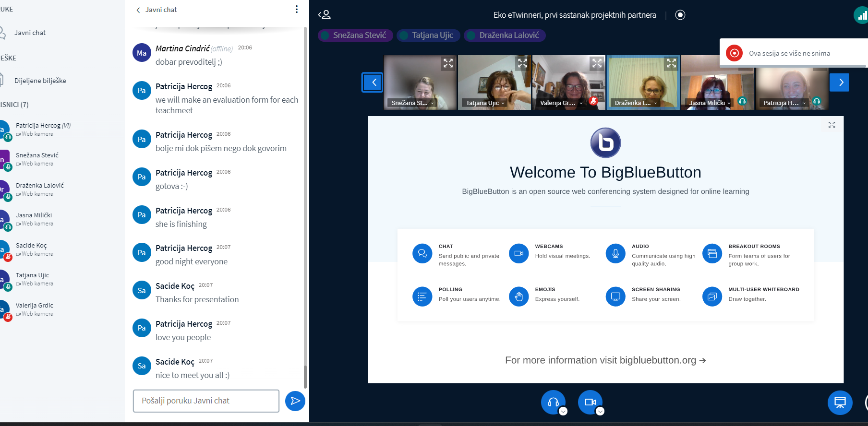Click the Chat feature icon on slide

pos(422,254)
